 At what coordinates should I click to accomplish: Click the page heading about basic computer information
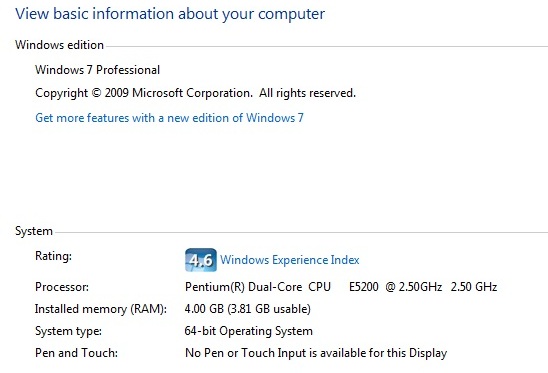(x=170, y=14)
